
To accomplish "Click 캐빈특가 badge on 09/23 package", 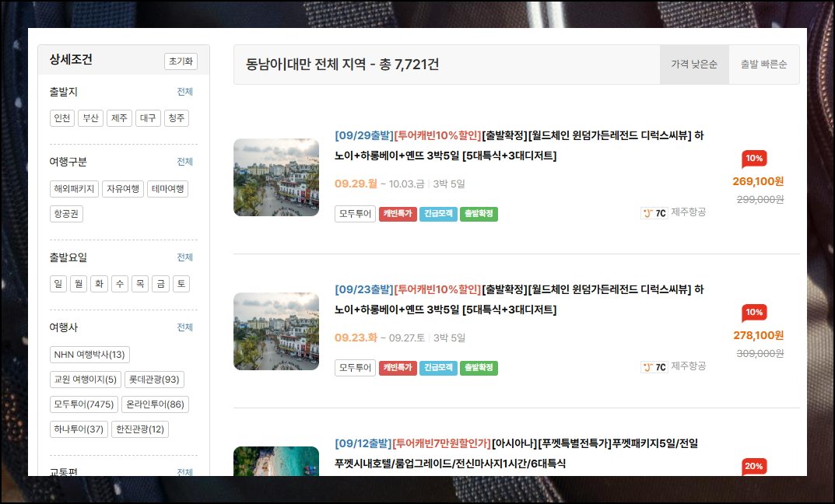I will click(x=398, y=368).
